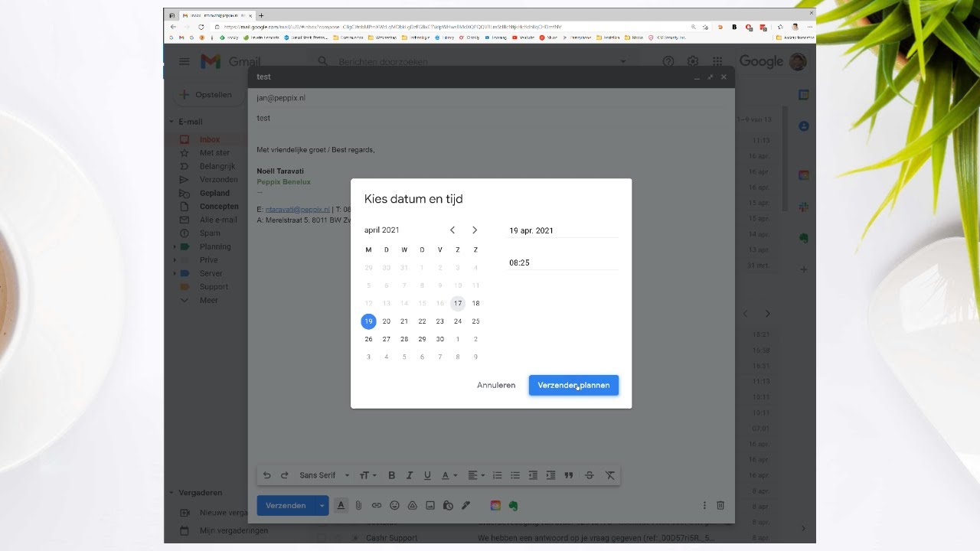This screenshot has height=551, width=980.
Task: Insert a signature with pen icon
Action: click(x=465, y=505)
